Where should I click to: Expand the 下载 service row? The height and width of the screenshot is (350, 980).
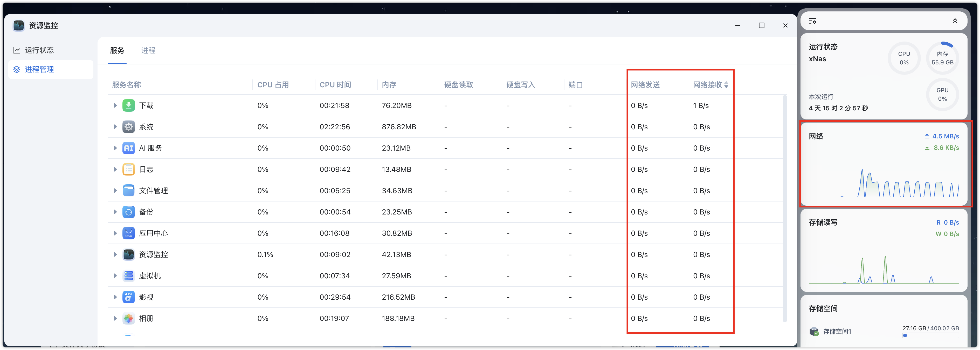[x=115, y=105]
